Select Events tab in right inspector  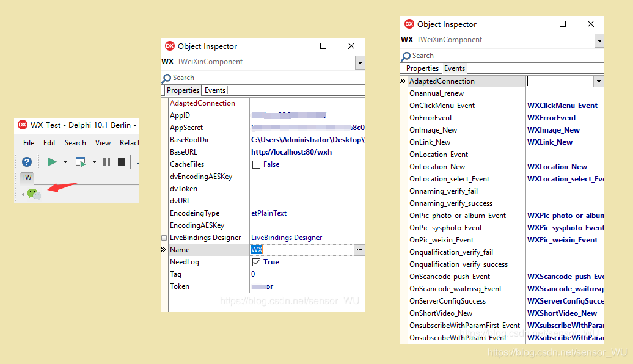point(455,68)
